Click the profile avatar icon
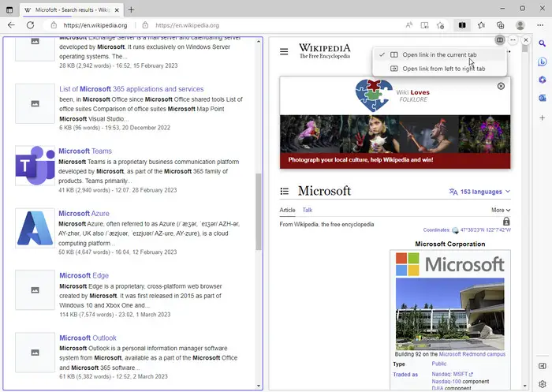The width and height of the screenshot is (552, 392). click(520, 25)
